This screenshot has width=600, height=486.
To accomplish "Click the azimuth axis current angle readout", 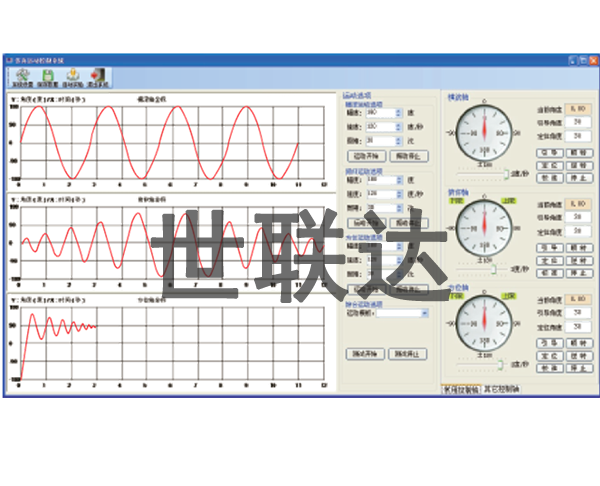I will [578, 299].
